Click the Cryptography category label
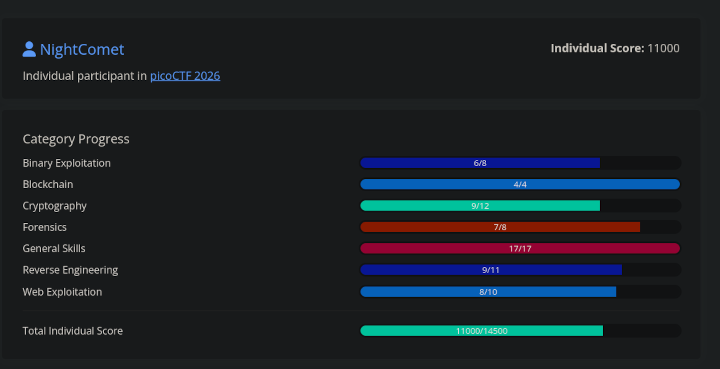This screenshot has width=720, height=369. (54, 206)
